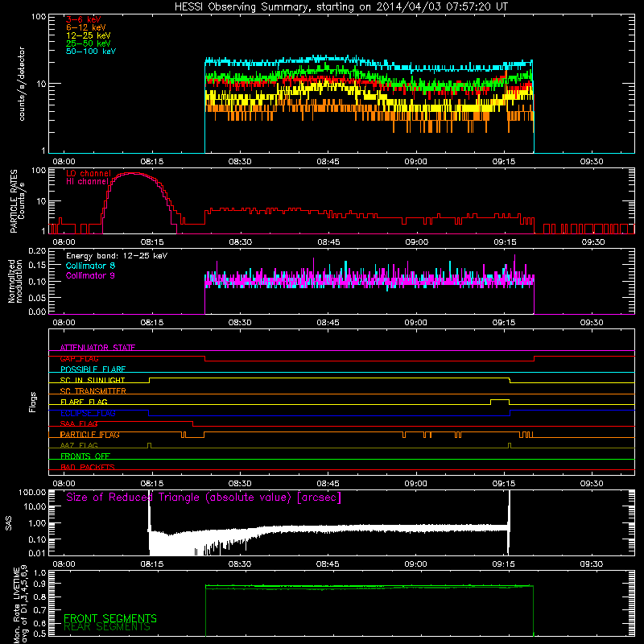Click the "HI channel" legend entry
Viewport: 644px width, 644px height.
pyautogui.click(x=87, y=181)
